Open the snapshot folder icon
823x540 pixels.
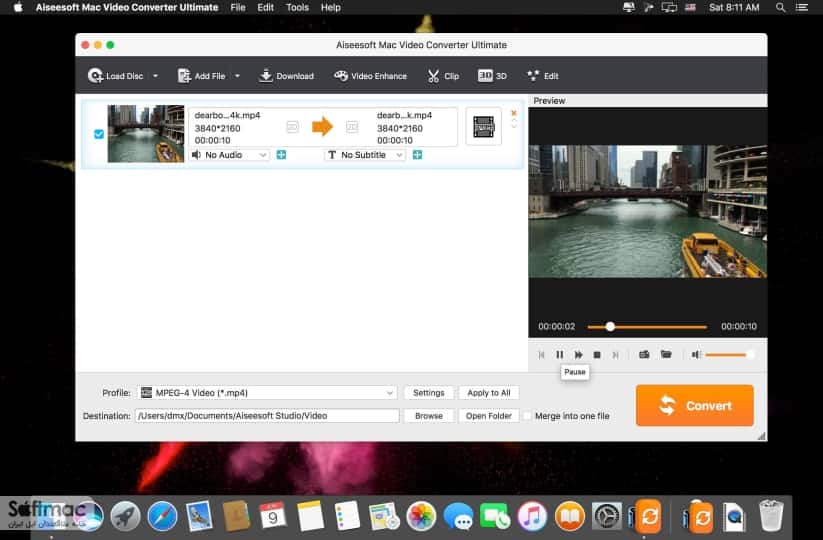666,354
